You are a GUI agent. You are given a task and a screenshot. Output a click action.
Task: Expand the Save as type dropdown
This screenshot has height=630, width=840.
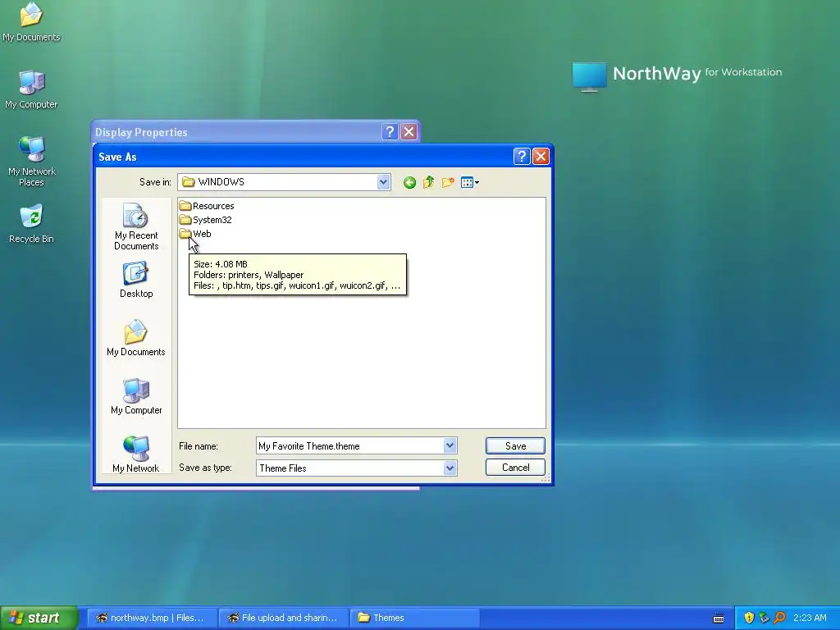[x=450, y=468]
